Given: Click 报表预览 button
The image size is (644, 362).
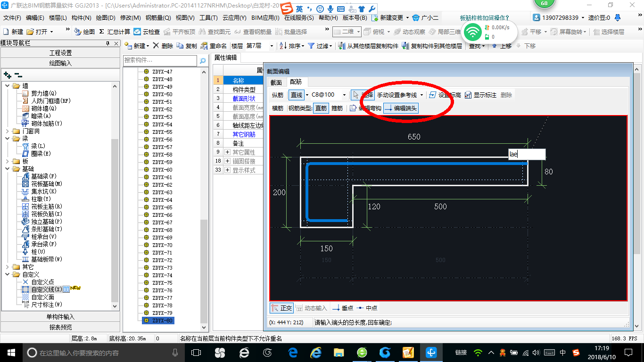Looking at the screenshot, I should pos(60,327).
